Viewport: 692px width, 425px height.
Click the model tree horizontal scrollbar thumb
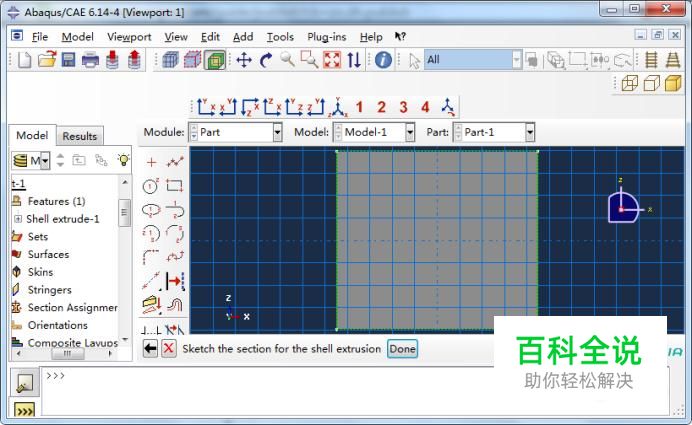[x=67, y=354]
